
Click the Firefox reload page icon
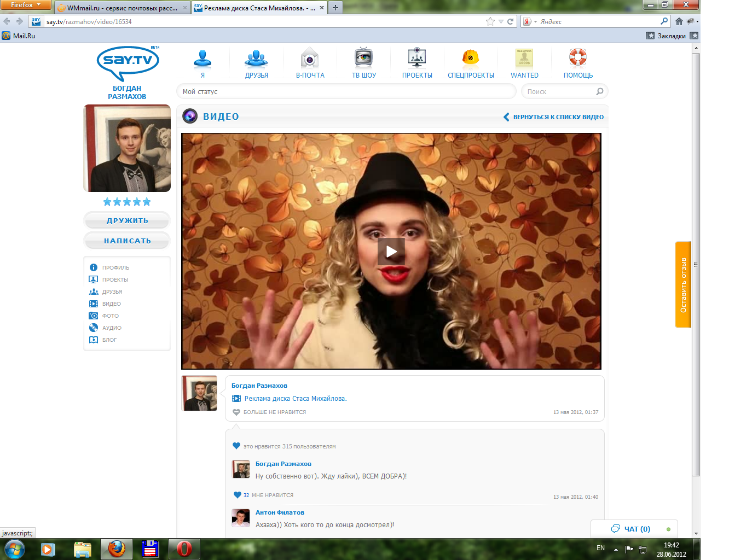pos(510,21)
